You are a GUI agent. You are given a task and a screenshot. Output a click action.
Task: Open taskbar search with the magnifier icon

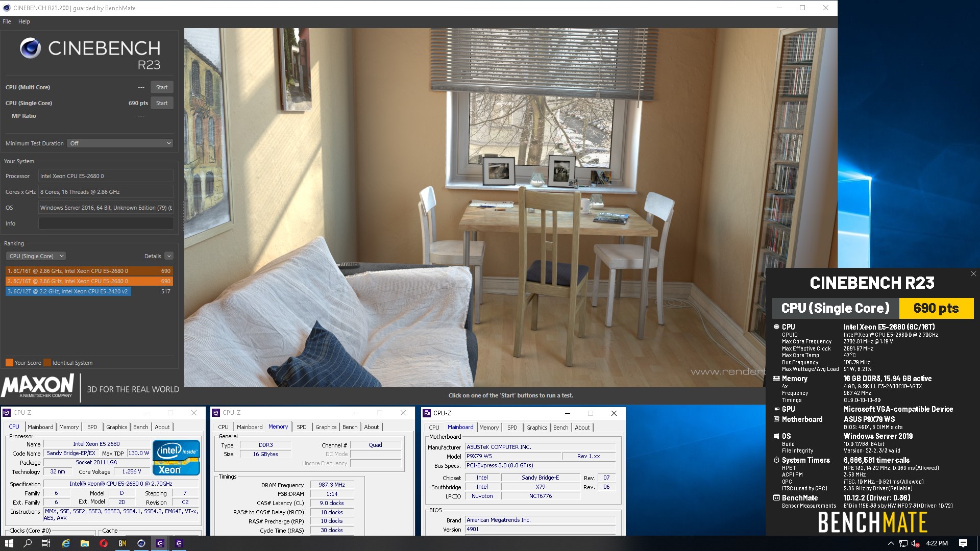click(x=28, y=543)
